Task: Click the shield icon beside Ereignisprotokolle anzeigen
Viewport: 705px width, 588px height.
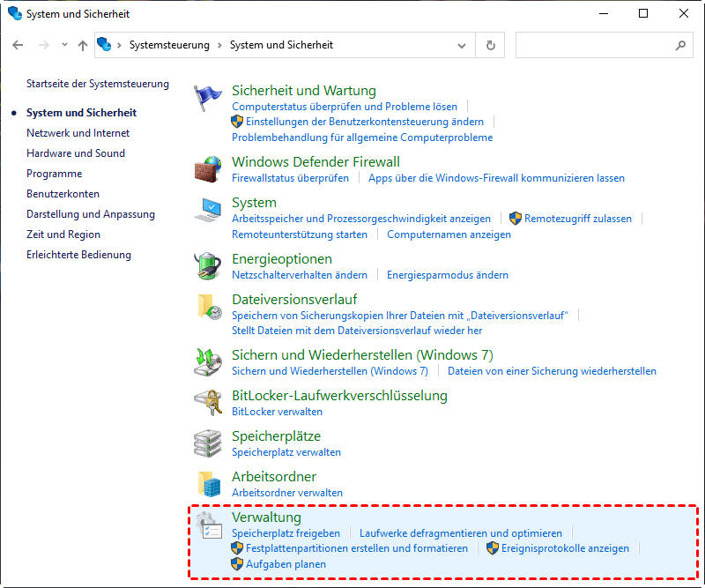Action: 493,548
